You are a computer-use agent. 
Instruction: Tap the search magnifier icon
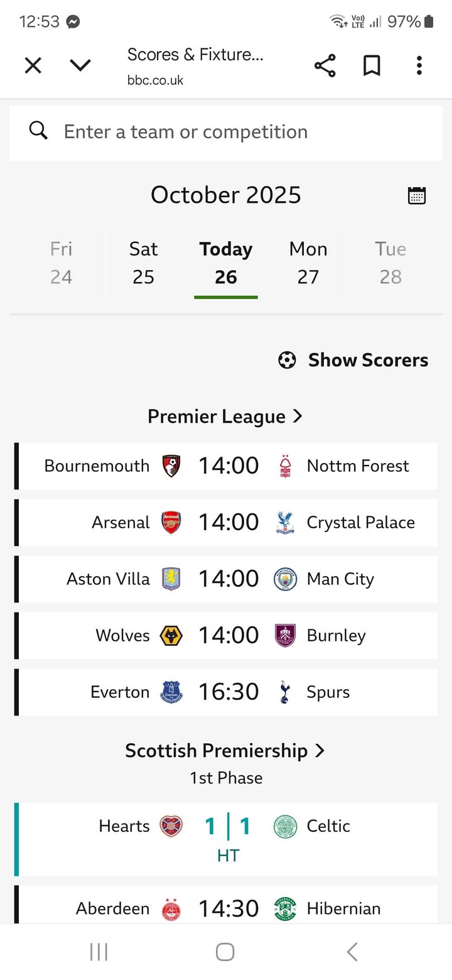39,131
